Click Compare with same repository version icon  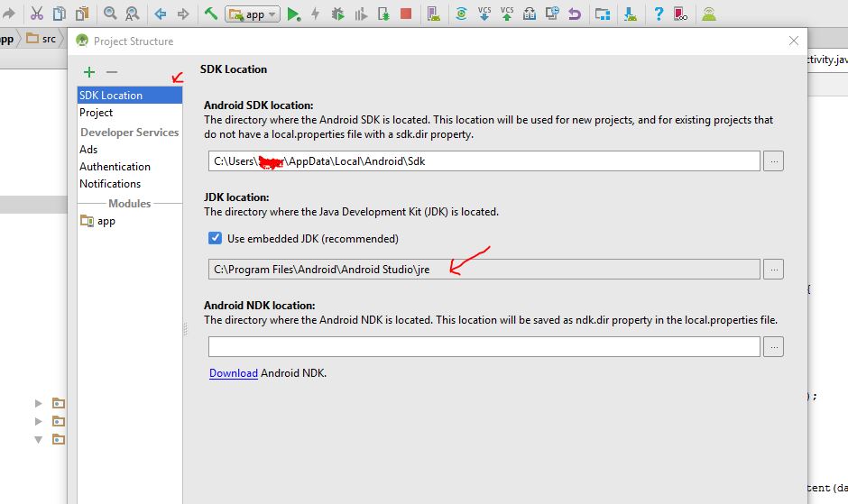pyautogui.click(x=530, y=14)
